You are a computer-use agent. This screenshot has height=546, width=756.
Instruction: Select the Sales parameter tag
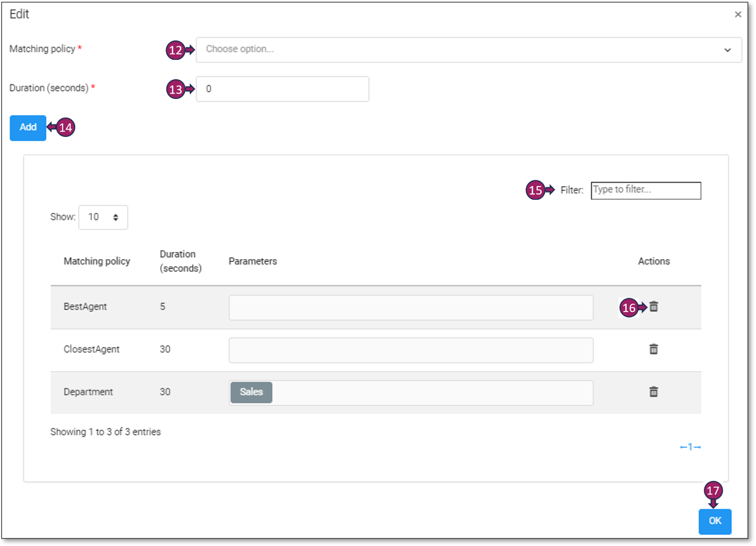point(251,392)
